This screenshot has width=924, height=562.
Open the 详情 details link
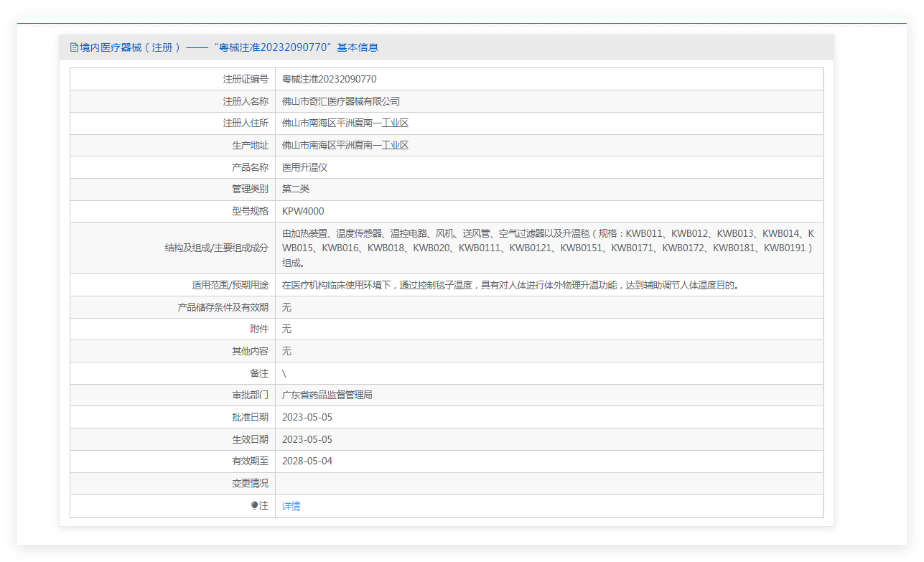click(291, 506)
